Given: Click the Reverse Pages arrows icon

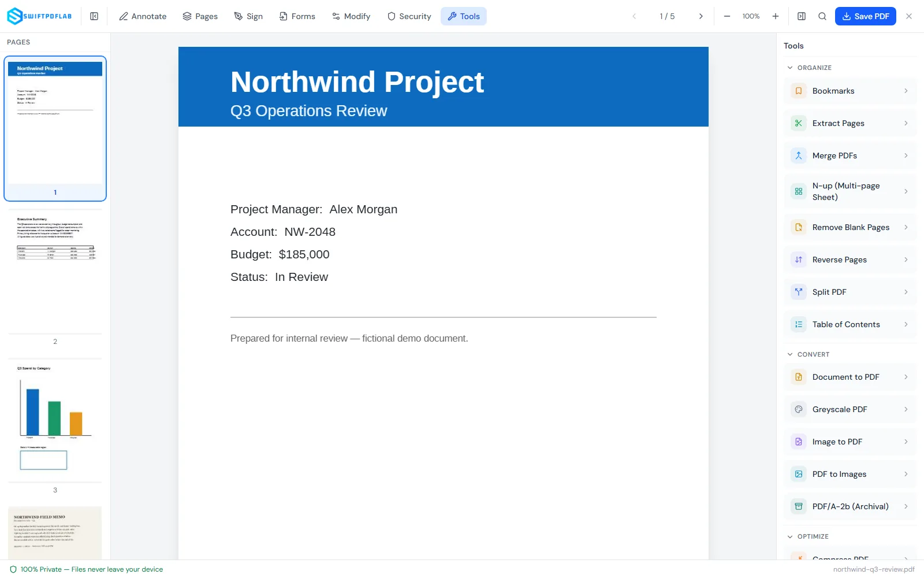Looking at the screenshot, I should click(799, 260).
